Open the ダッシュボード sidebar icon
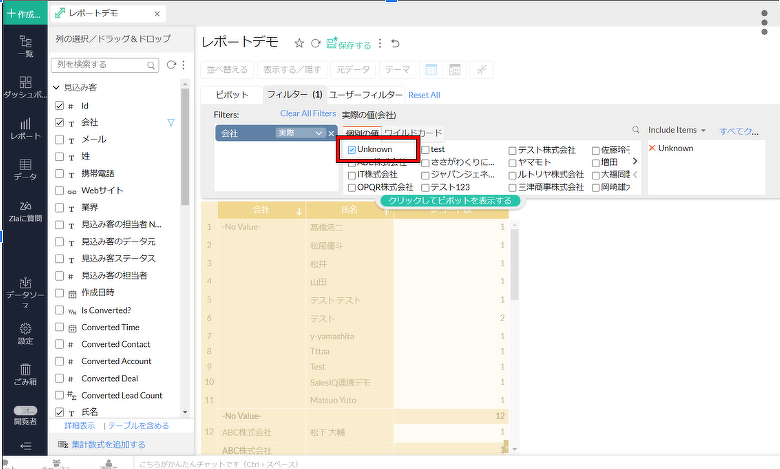Screen dimensions: 780x469 coord(25,85)
